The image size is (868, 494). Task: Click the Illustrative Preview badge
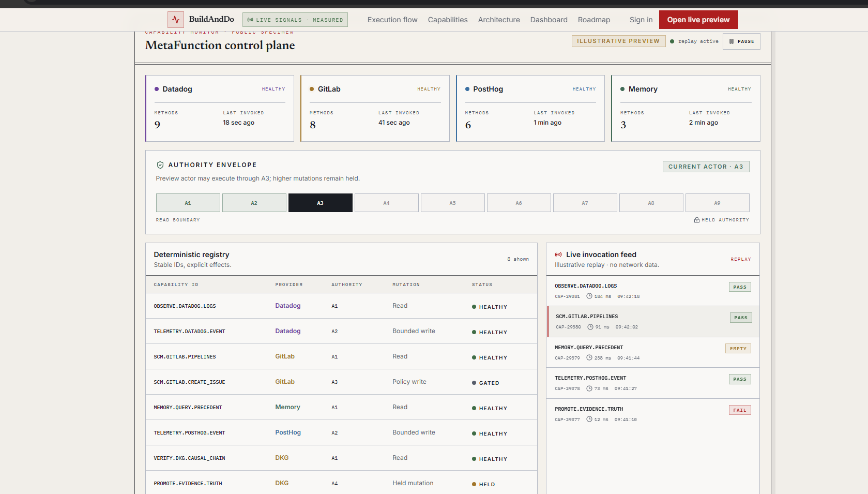[x=618, y=41]
